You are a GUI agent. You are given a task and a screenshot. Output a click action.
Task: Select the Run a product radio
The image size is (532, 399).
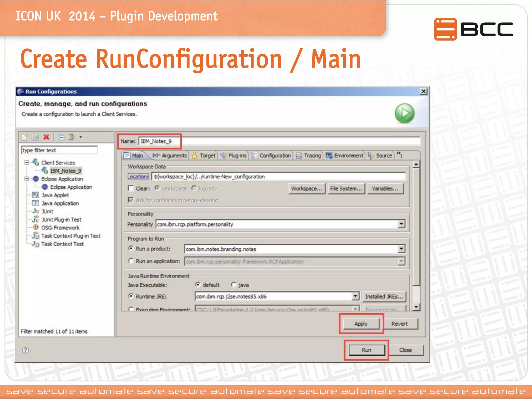click(131, 248)
